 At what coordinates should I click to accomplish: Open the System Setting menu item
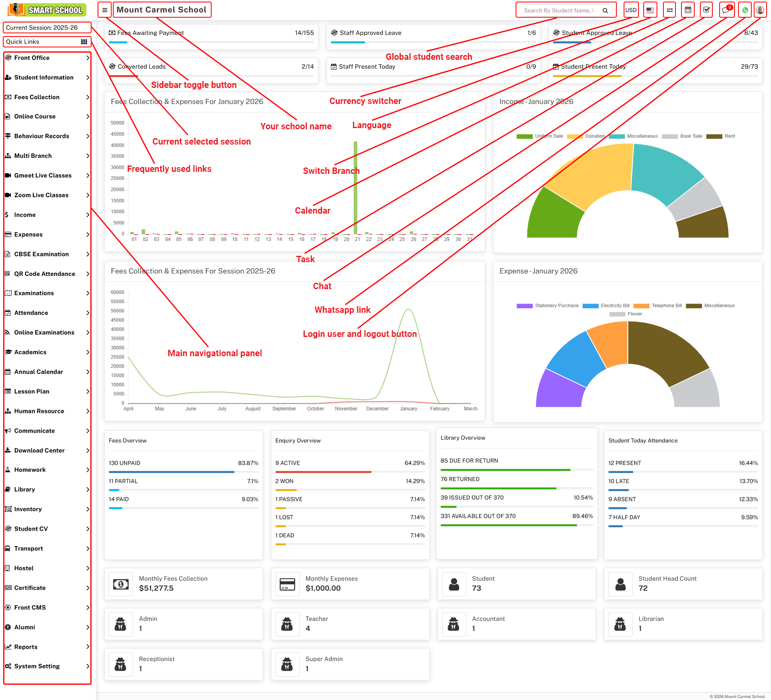pyautogui.click(x=47, y=666)
